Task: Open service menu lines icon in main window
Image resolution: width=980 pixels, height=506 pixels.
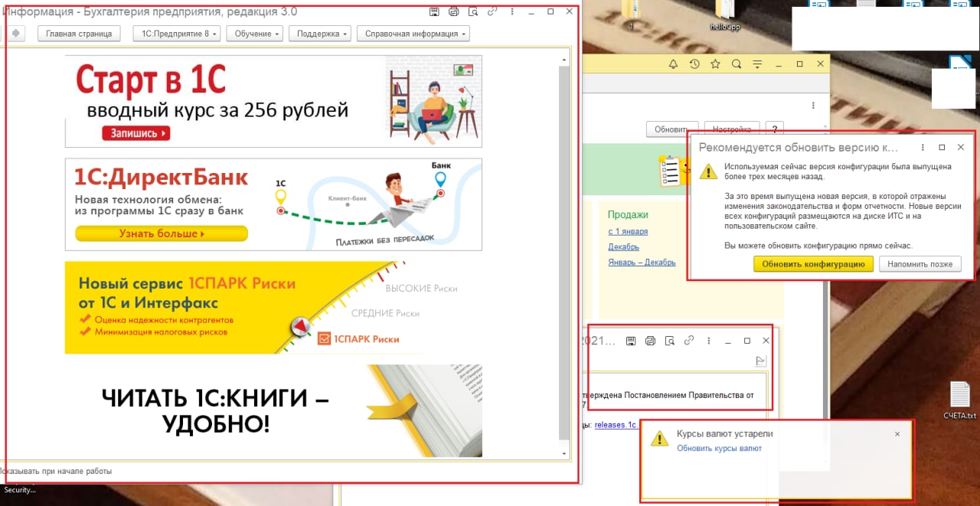Action: pyautogui.click(x=757, y=64)
